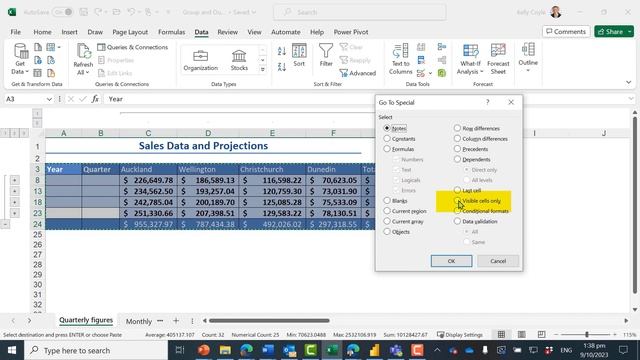
Task: Toggle the AutoSave switch
Action: (63, 12)
